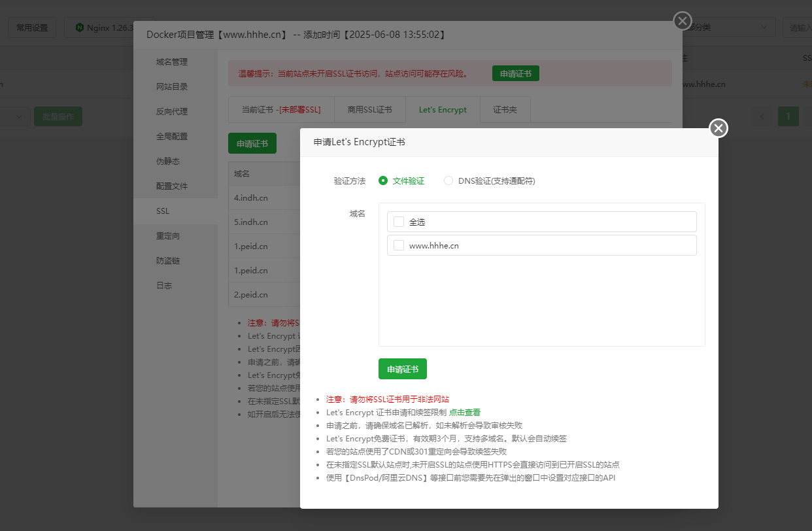Click the 2.peid.cn table row

(264, 295)
